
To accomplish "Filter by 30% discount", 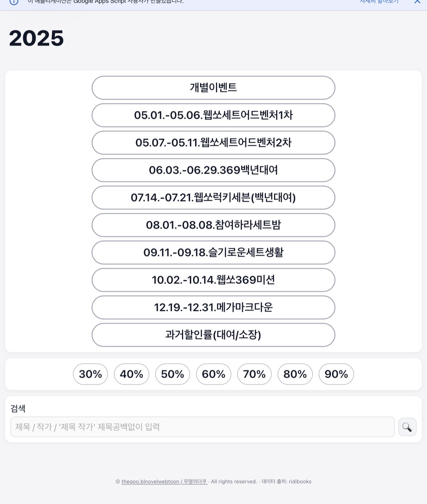I will tap(90, 374).
